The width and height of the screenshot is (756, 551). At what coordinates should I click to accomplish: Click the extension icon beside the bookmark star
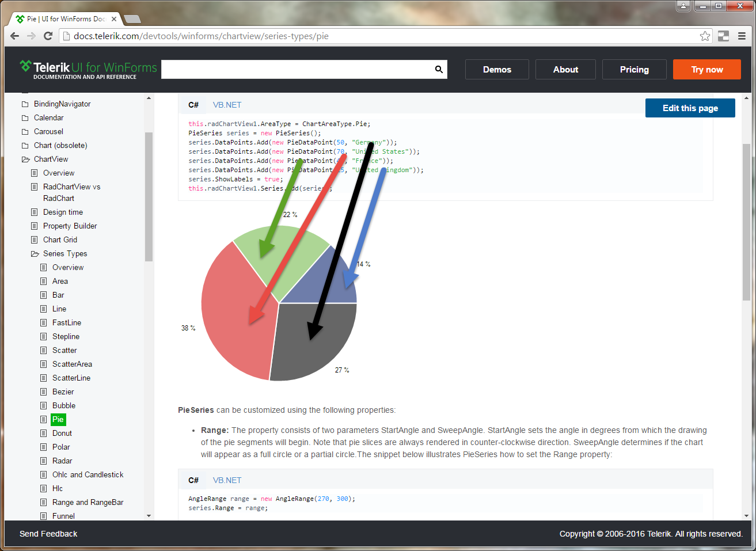tap(724, 36)
